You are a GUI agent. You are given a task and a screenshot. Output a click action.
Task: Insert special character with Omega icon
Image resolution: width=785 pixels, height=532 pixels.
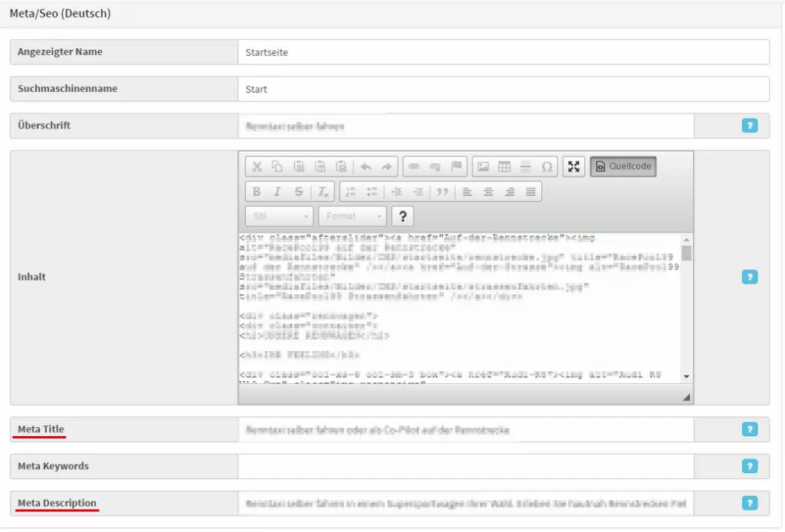(x=547, y=166)
